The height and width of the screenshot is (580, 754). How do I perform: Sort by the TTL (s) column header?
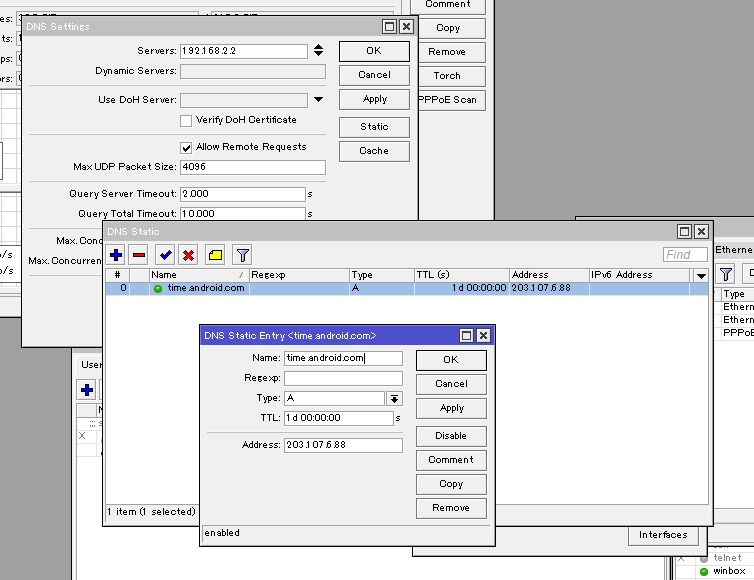[x=458, y=275]
